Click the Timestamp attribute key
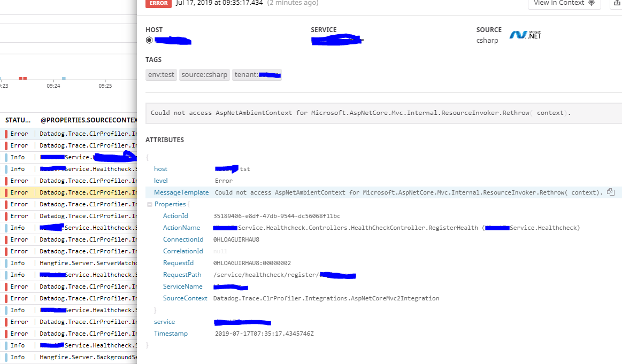Viewport: 622px width, 364px height. 171,333
